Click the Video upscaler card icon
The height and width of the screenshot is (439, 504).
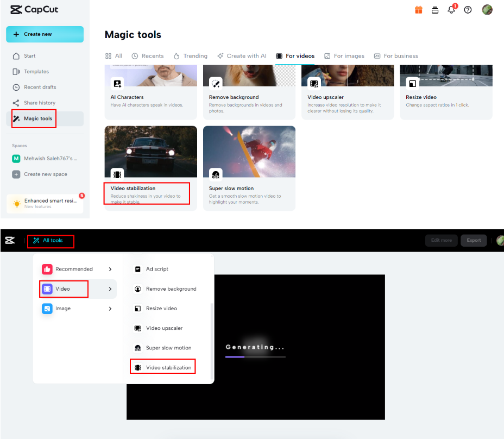click(314, 84)
